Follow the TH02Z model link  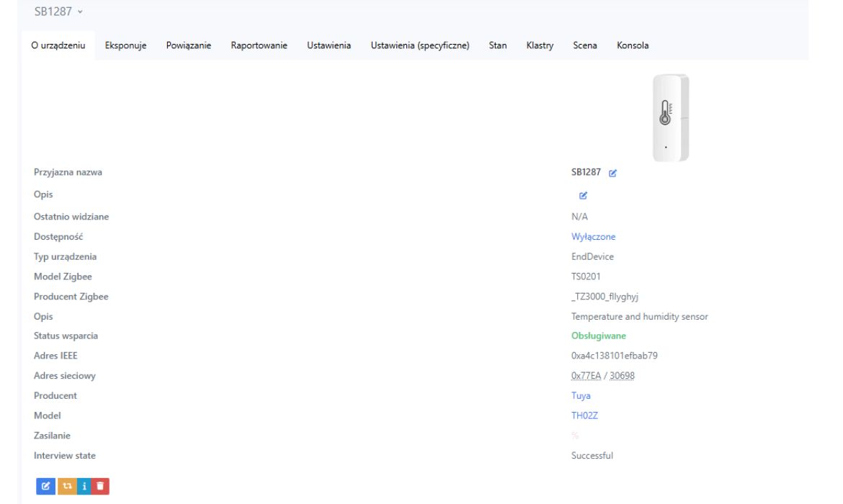(x=584, y=415)
